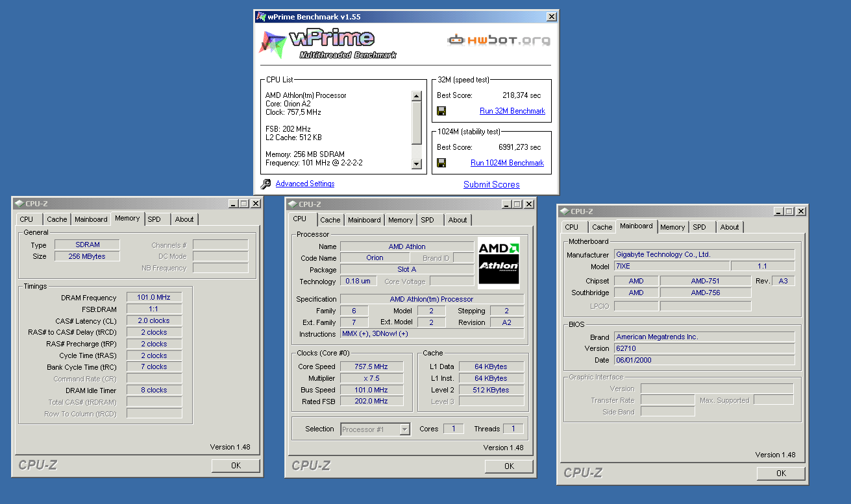Image resolution: width=851 pixels, height=504 pixels.
Task: Open About tab in Mainboard window
Action: (x=730, y=227)
